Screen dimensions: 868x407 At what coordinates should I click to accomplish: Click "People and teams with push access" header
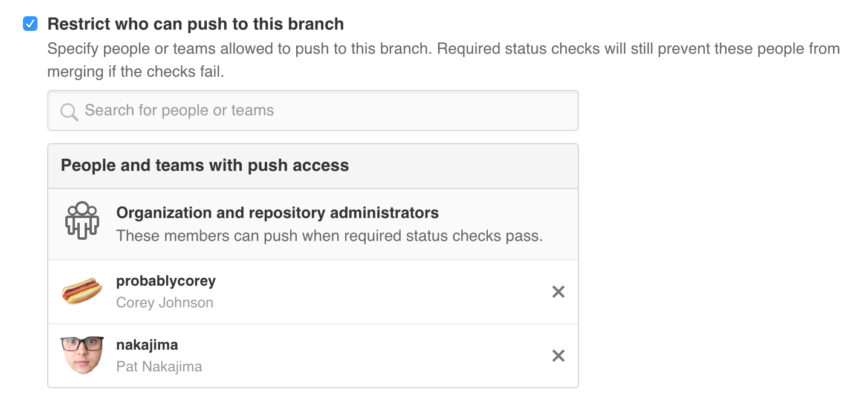pos(205,166)
